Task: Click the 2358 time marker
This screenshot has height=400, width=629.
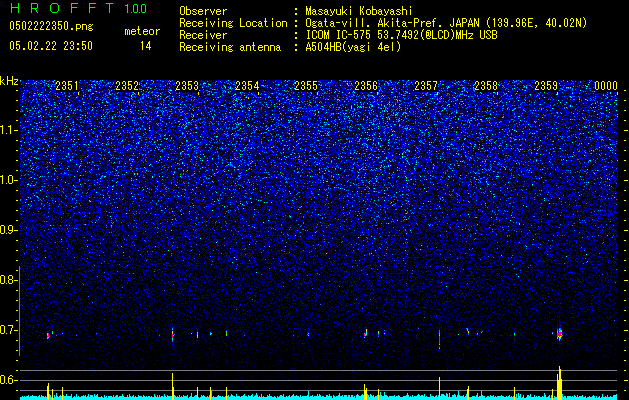Action: pos(486,86)
